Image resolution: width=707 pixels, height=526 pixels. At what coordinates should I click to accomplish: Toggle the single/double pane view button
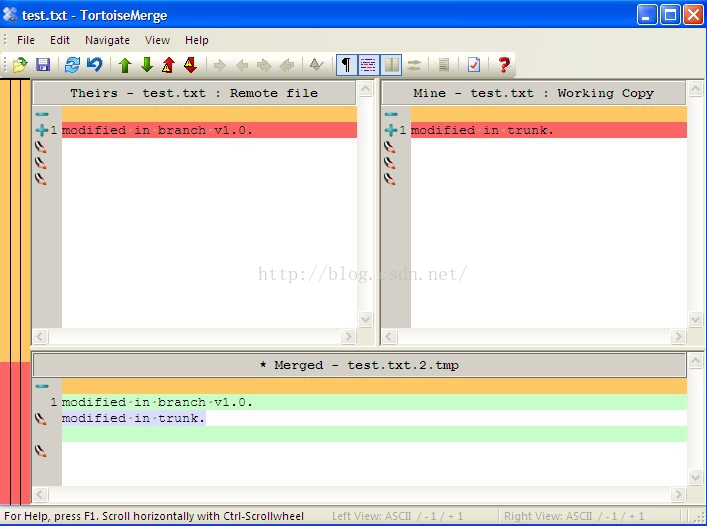pos(391,65)
